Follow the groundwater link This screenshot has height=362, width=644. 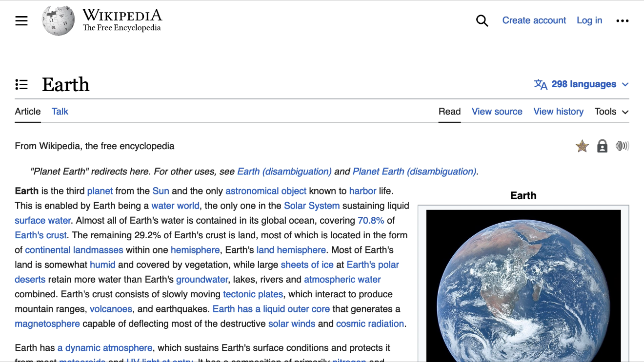point(202,280)
